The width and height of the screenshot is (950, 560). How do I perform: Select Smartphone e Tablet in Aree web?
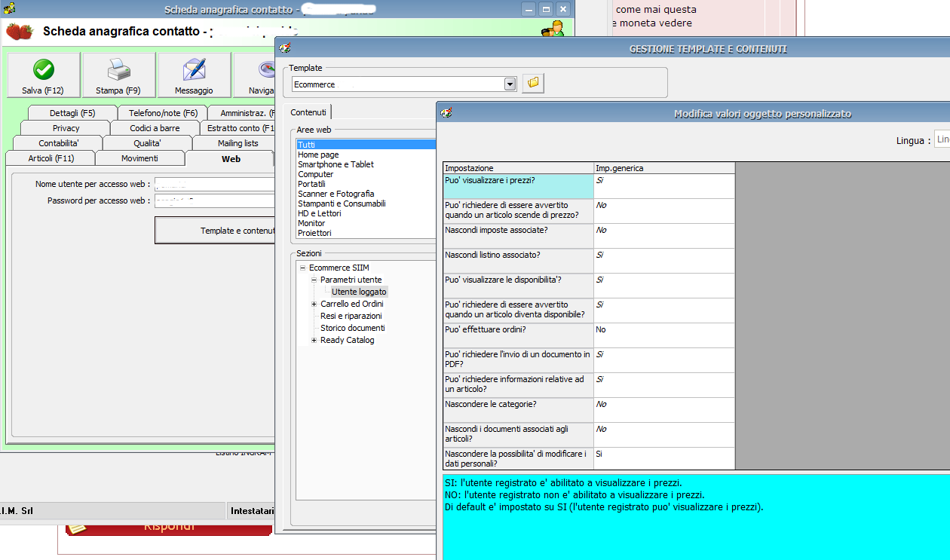(x=336, y=164)
